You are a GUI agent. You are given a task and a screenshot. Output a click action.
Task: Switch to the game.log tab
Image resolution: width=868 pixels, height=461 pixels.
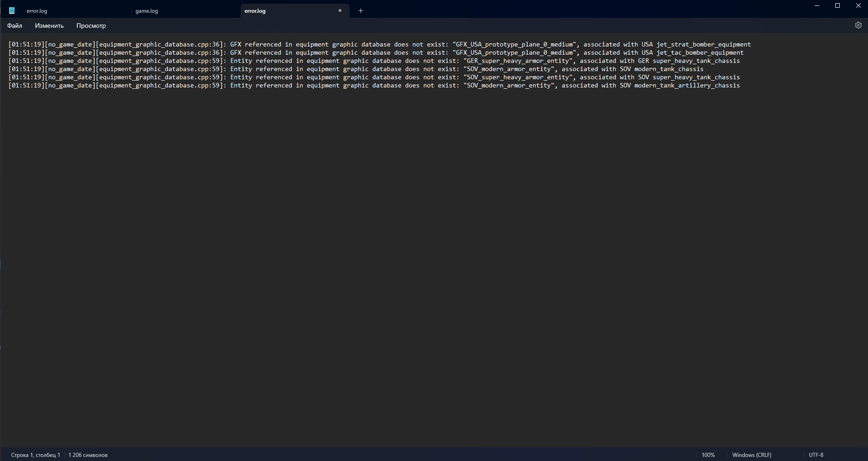185,11
